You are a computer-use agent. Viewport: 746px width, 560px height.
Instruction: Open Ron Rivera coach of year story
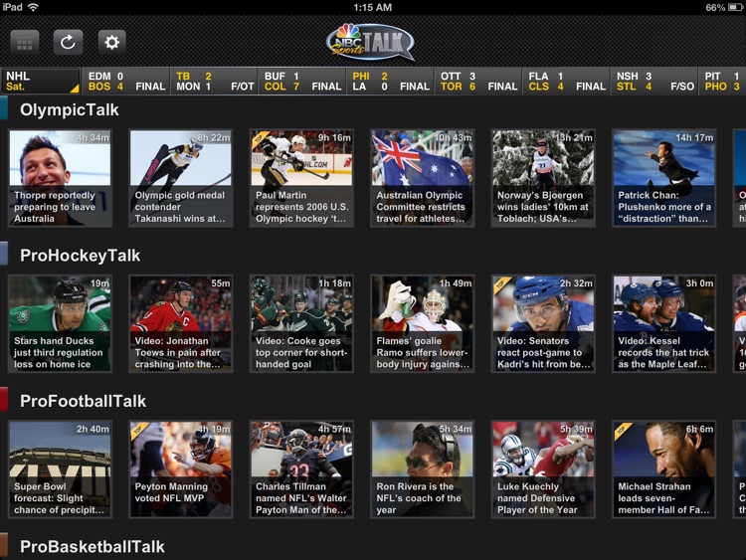click(423, 469)
